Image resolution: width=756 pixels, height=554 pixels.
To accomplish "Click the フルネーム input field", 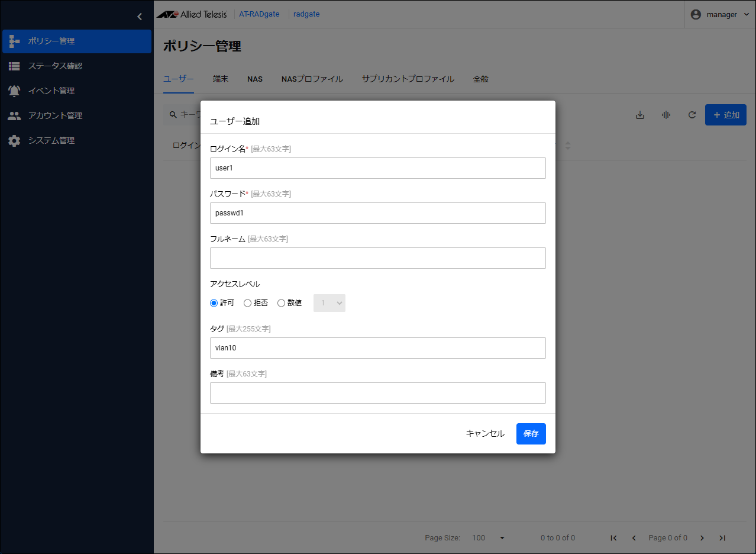I will pyautogui.click(x=378, y=258).
